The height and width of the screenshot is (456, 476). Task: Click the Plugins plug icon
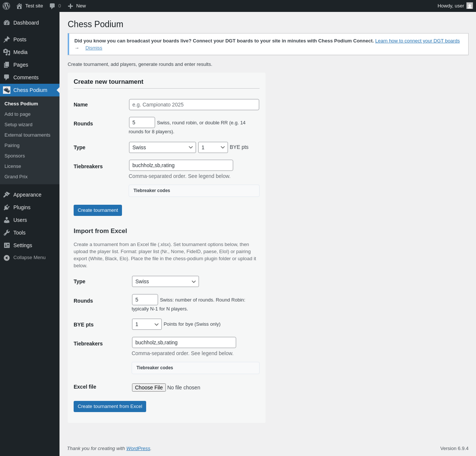[x=7, y=207]
